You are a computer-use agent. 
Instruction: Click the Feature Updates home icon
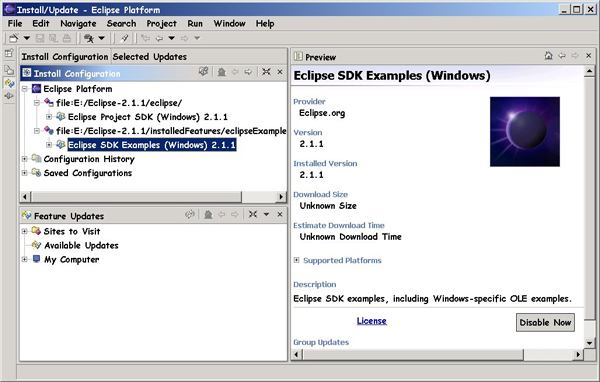point(208,215)
